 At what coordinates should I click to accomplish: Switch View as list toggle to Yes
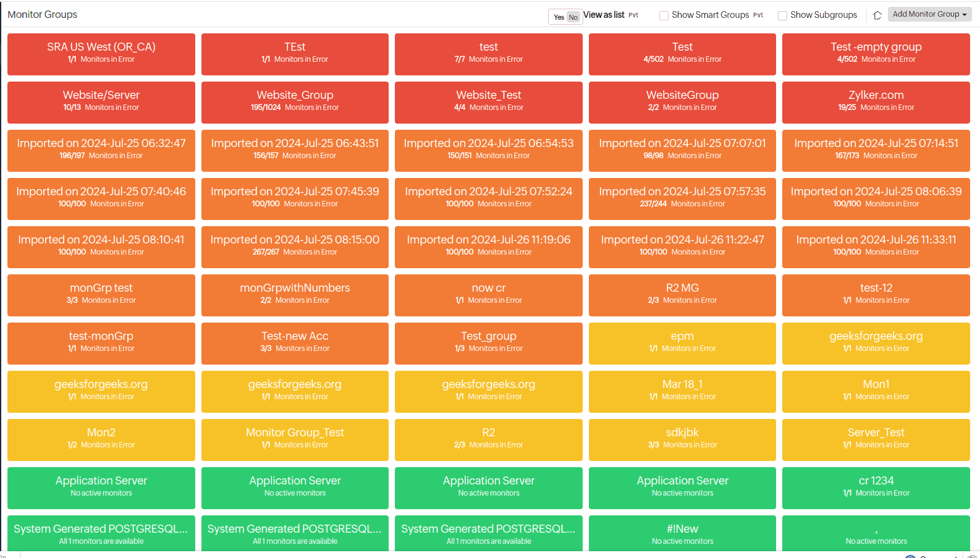559,17
